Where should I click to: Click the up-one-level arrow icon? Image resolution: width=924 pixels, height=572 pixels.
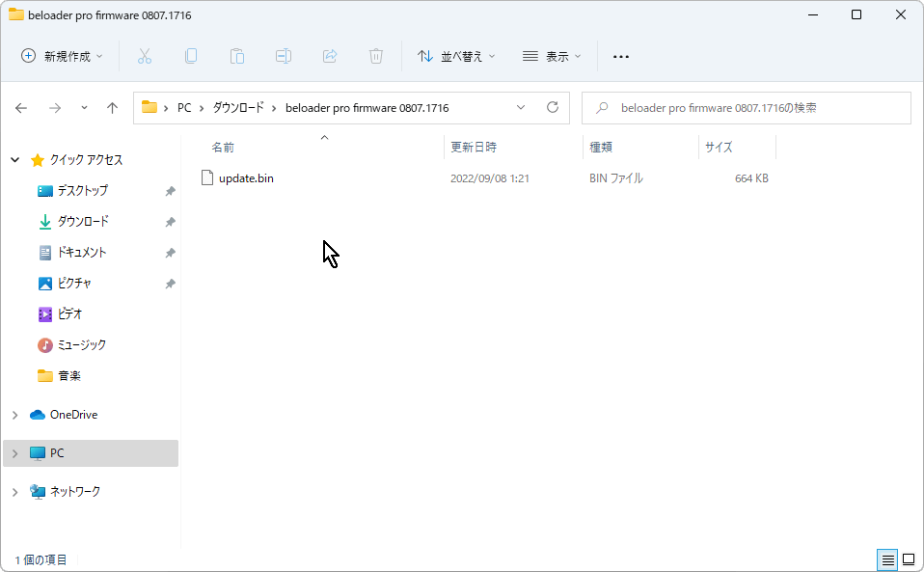point(112,108)
